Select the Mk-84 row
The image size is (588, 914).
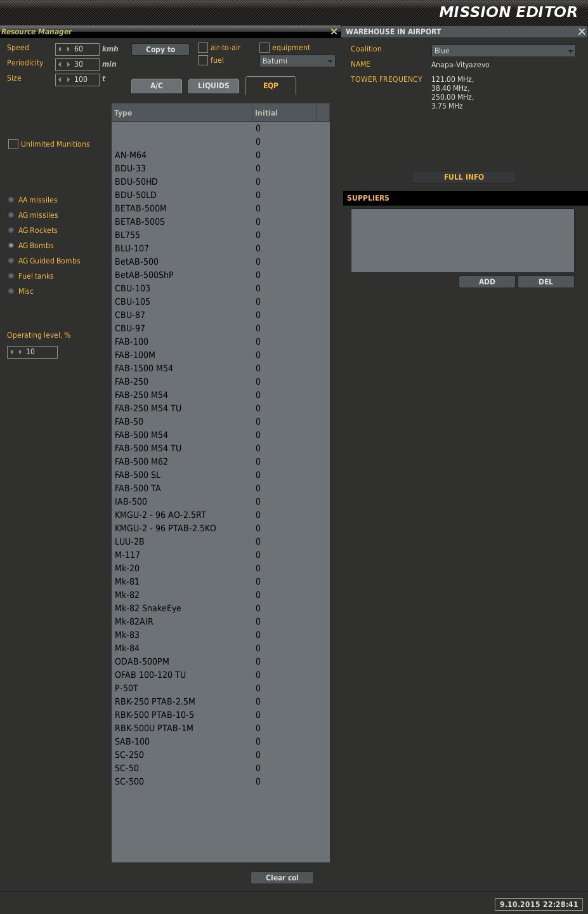[x=220, y=648]
